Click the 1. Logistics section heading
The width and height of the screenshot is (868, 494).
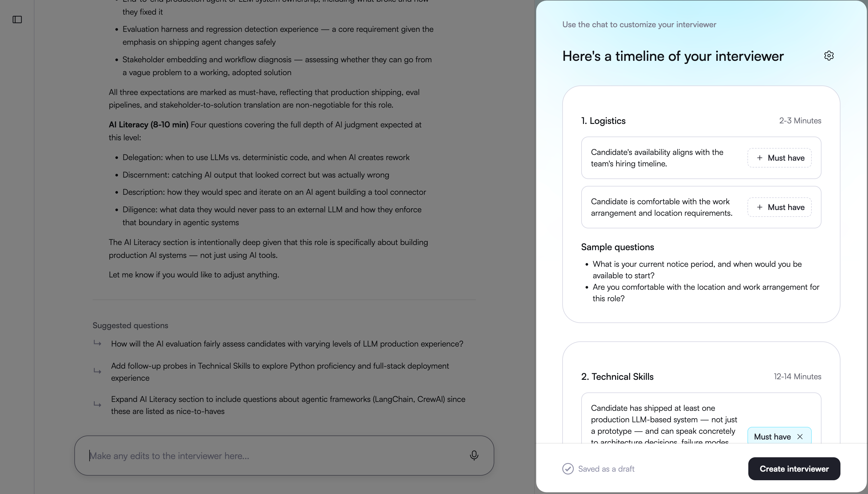603,121
